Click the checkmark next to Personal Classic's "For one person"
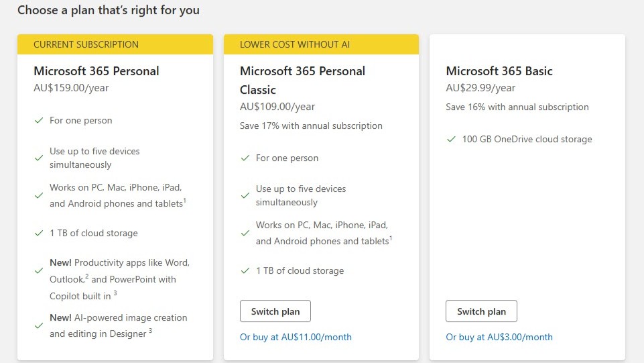The image size is (644, 363). click(x=245, y=158)
